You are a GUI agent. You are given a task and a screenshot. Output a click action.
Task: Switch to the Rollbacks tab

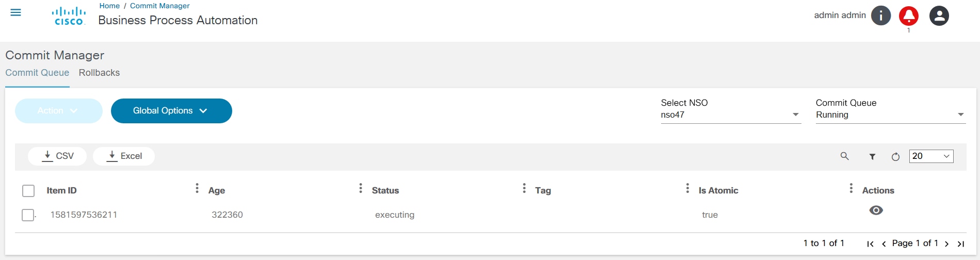pyautogui.click(x=99, y=73)
